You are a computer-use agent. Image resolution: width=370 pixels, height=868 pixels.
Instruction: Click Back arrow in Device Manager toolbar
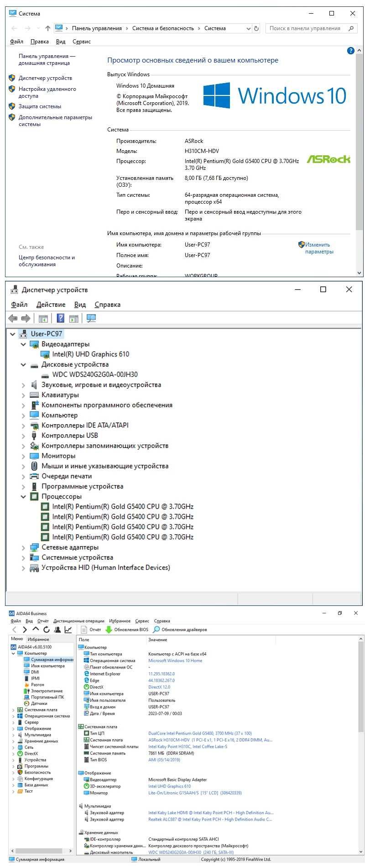[x=13, y=318]
